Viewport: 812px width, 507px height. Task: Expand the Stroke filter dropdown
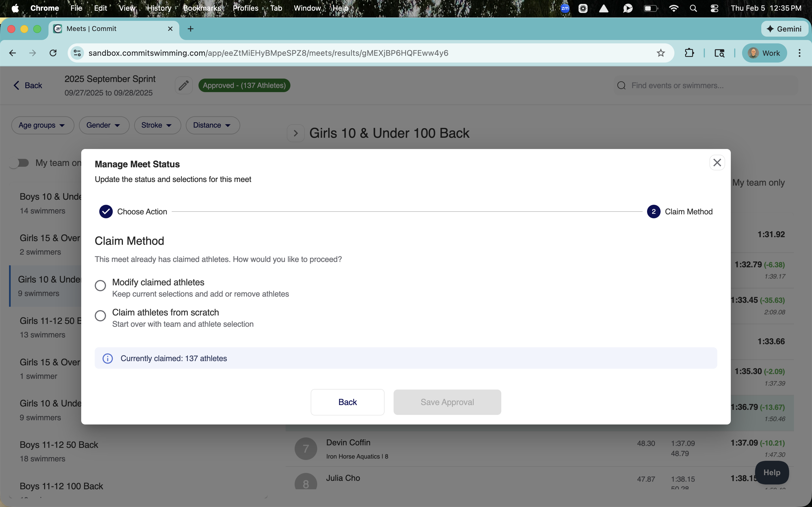tap(157, 125)
